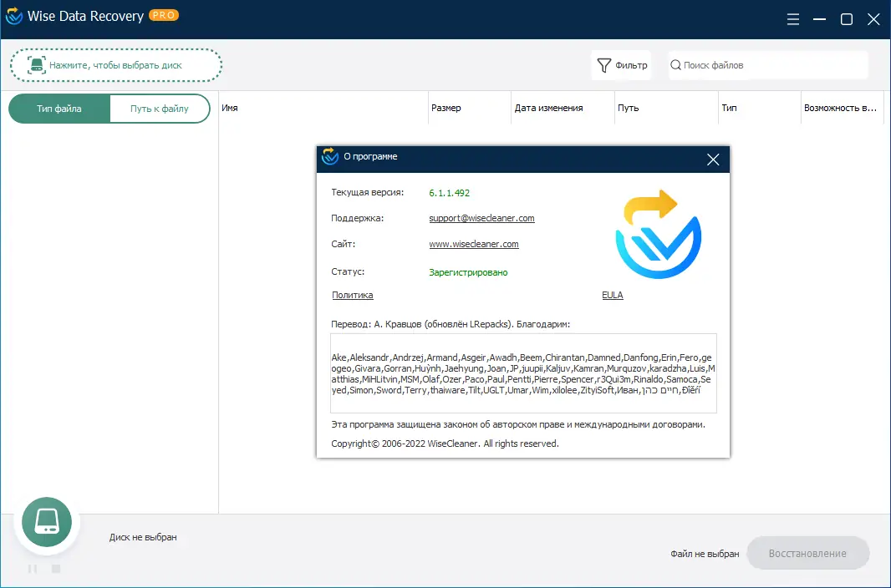The image size is (891, 588).
Task: Sort by the Тип column header
Action: coord(759,108)
